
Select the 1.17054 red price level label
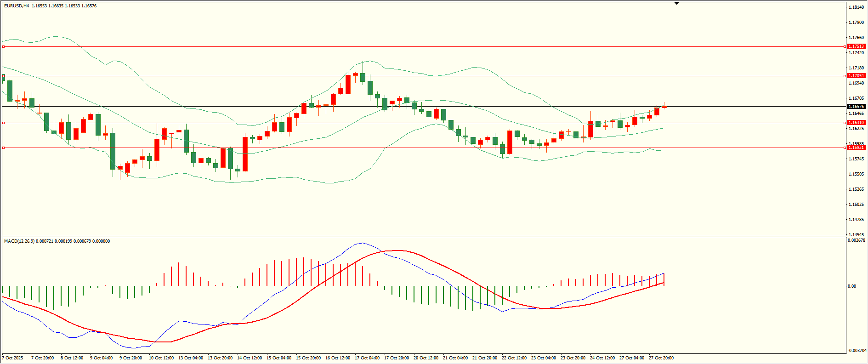point(856,76)
